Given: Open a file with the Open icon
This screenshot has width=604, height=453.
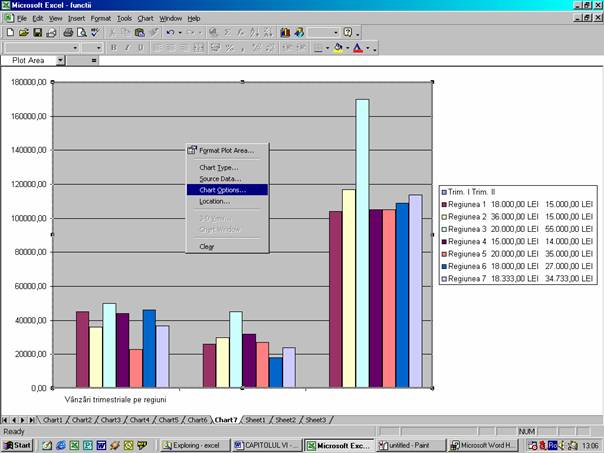Looking at the screenshot, I should tap(23, 33).
